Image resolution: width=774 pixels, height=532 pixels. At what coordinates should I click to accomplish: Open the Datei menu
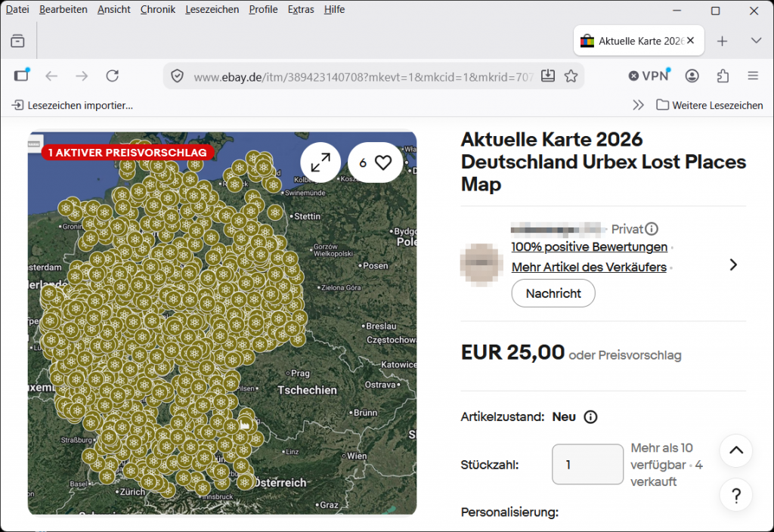pos(17,9)
